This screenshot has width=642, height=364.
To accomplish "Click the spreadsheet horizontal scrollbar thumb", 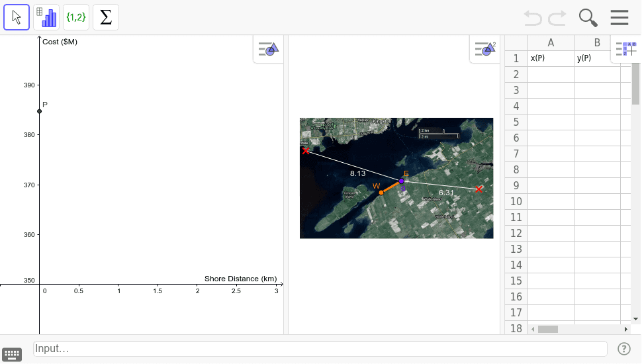I will tap(548, 329).
